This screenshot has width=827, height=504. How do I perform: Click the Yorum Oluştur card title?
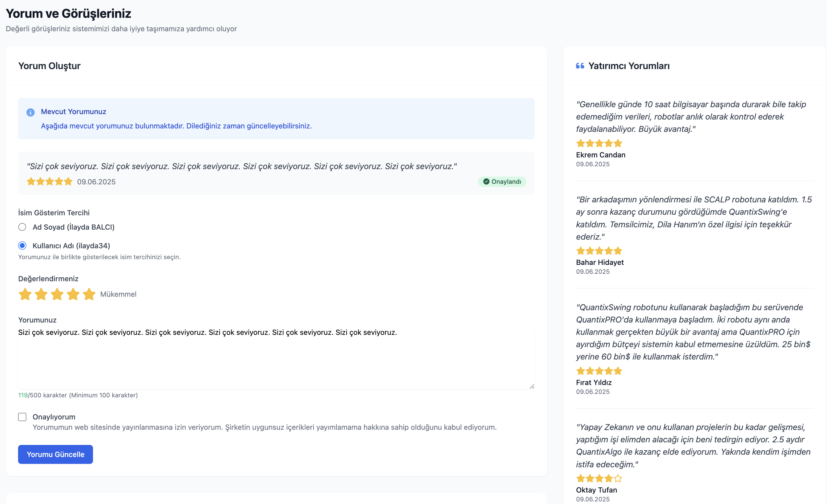click(x=49, y=66)
